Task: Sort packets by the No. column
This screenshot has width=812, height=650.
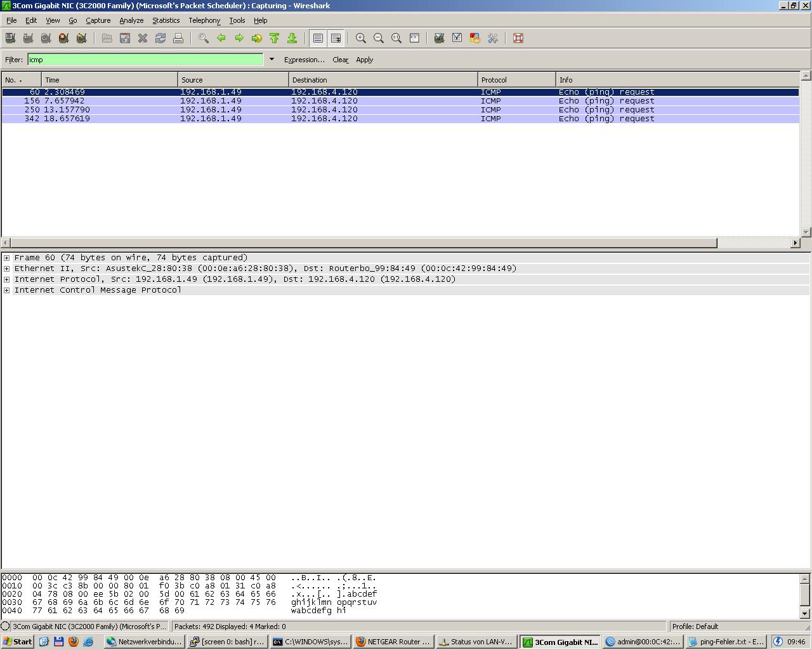Action: (22, 80)
